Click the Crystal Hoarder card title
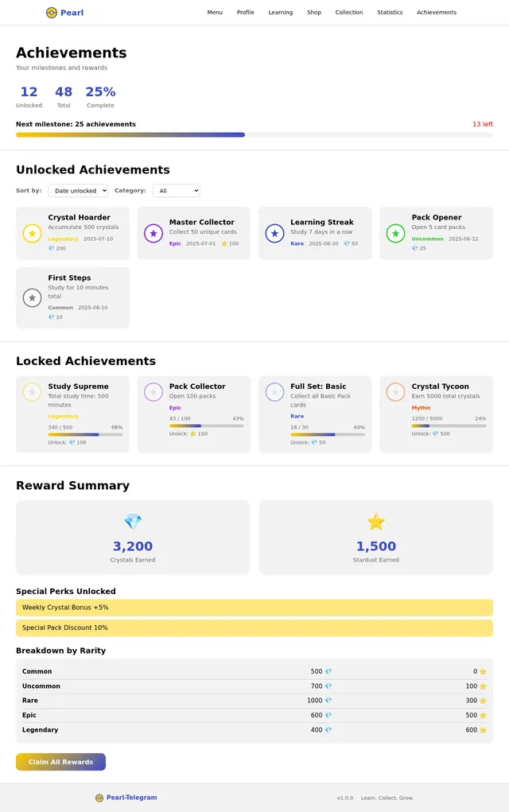This screenshot has height=812, width=509. click(80, 217)
